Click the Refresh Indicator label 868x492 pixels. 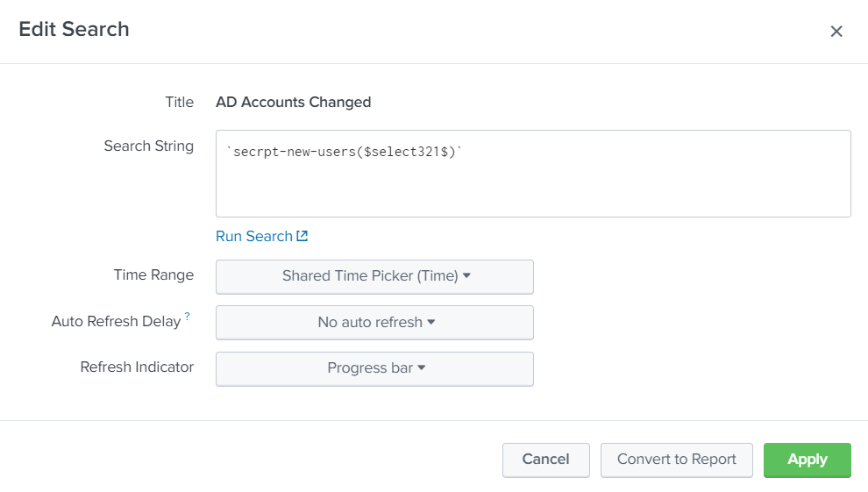[137, 367]
